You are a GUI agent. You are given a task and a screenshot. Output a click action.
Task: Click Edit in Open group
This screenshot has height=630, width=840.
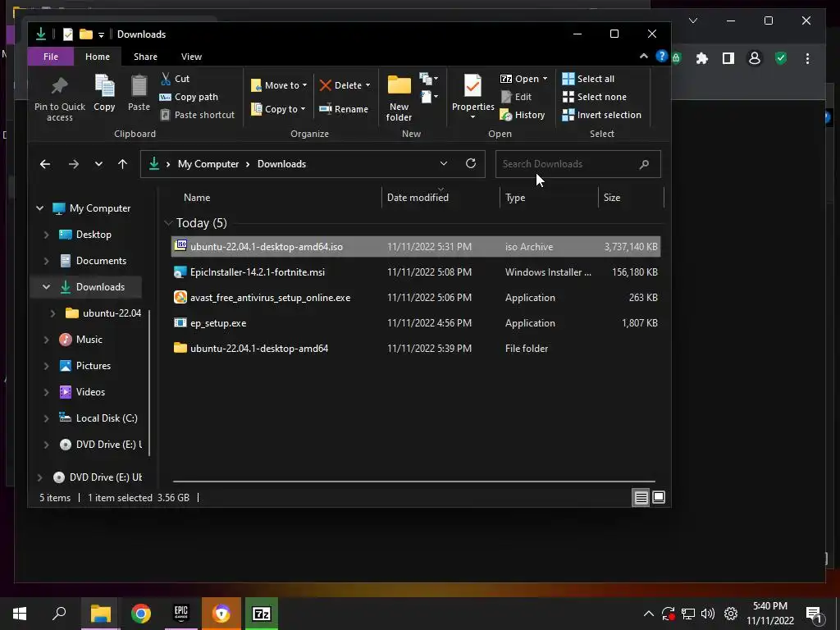[517, 97]
